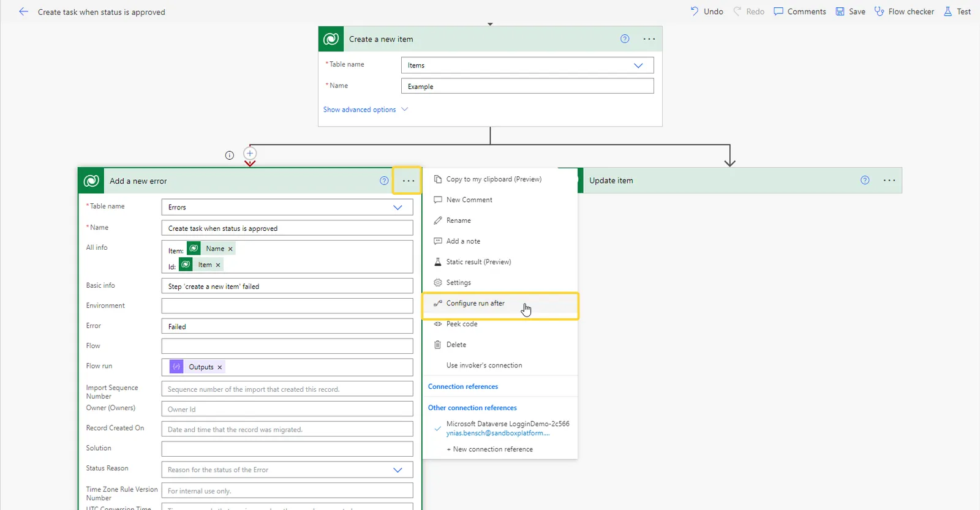The height and width of the screenshot is (510, 980).
Task: Click Undo in the top toolbar
Action: click(x=707, y=12)
